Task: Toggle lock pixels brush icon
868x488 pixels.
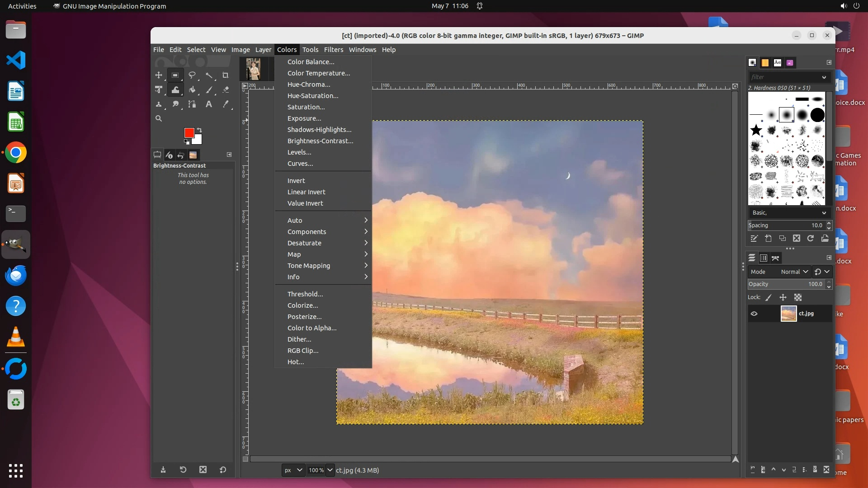Action: 769,297
